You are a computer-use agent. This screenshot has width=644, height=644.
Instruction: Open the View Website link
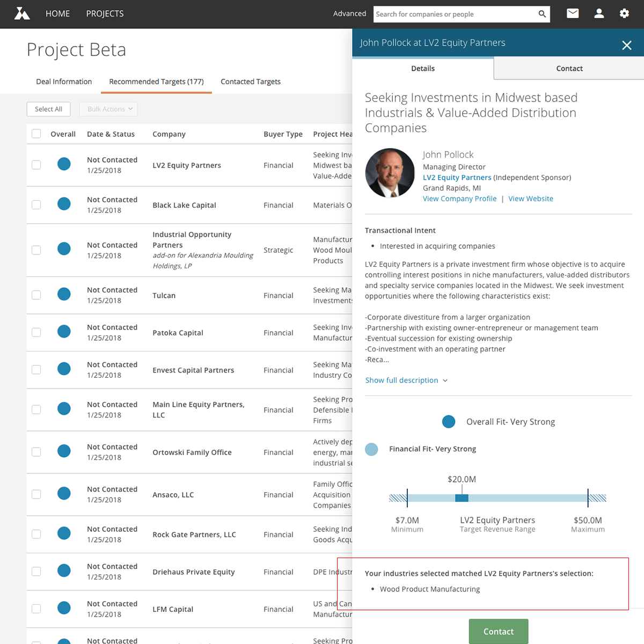tap(531, 199)
